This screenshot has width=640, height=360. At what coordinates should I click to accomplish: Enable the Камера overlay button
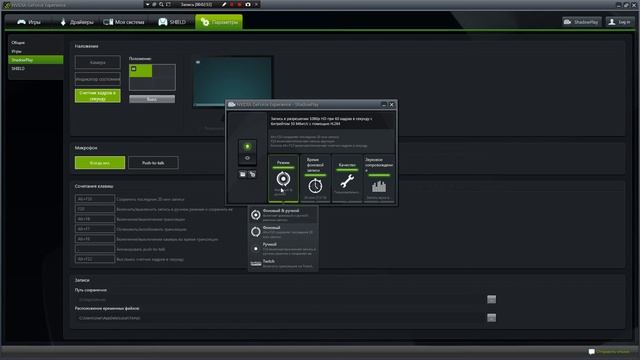(98, 62)
